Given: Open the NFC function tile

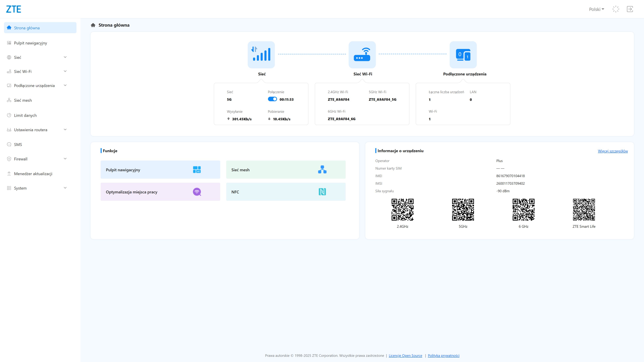Looking at the screenshot, I should pyautogui.click(x=286, y=192).
